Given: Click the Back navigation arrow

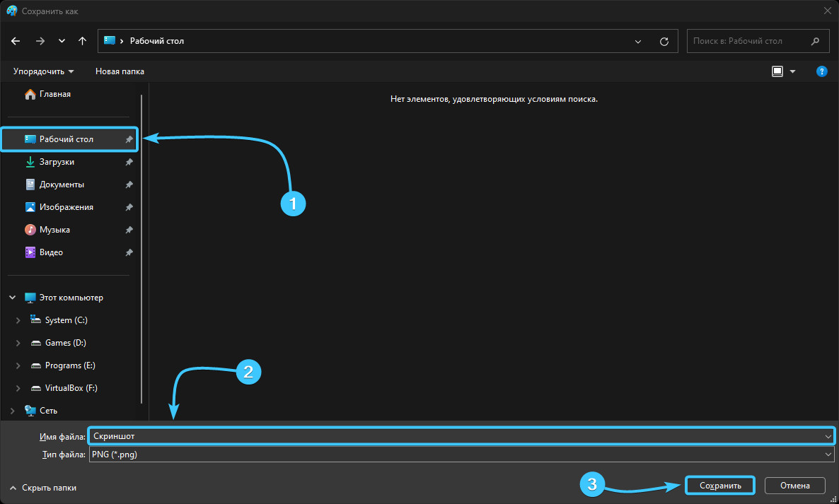Looking at the screenshot, I should point(16,41).
